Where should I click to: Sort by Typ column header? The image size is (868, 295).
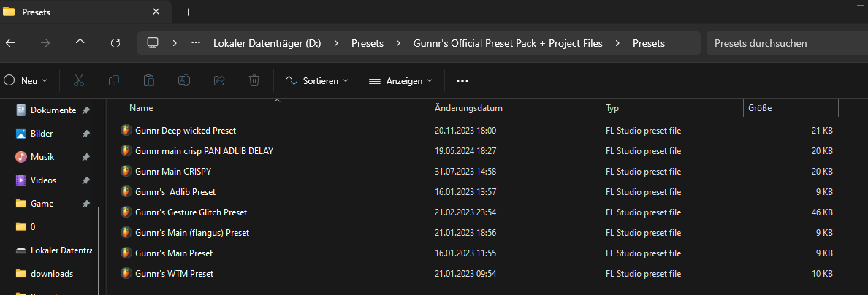pyautogui.click(x=671, y=108)
